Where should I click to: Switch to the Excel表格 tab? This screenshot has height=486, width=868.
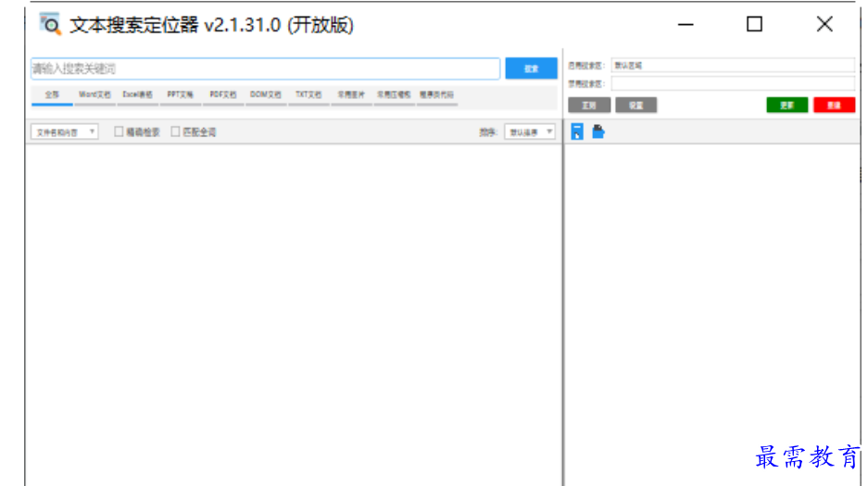(137, 95)
